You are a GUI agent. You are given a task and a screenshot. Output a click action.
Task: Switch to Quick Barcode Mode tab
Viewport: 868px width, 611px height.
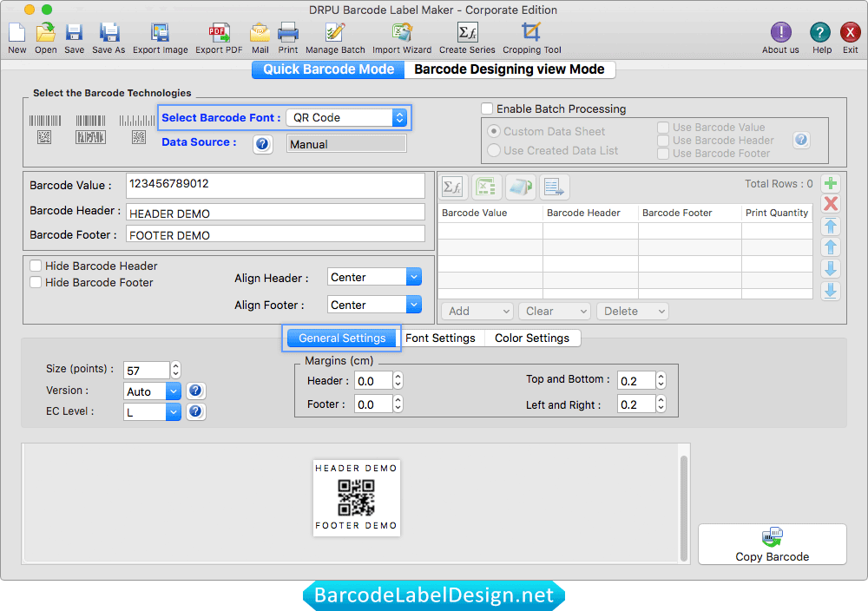[328, 69]
